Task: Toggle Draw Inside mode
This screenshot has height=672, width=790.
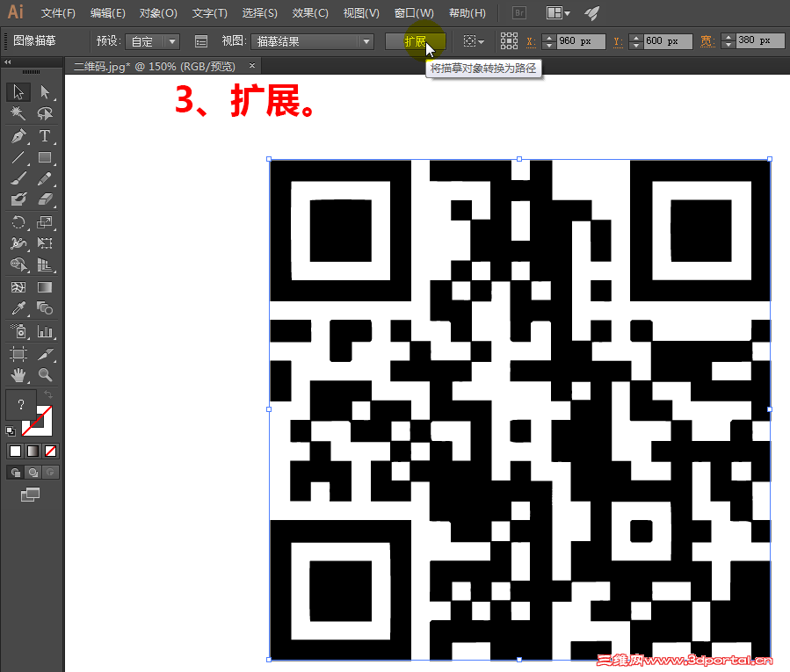Action: coord(50,472)
